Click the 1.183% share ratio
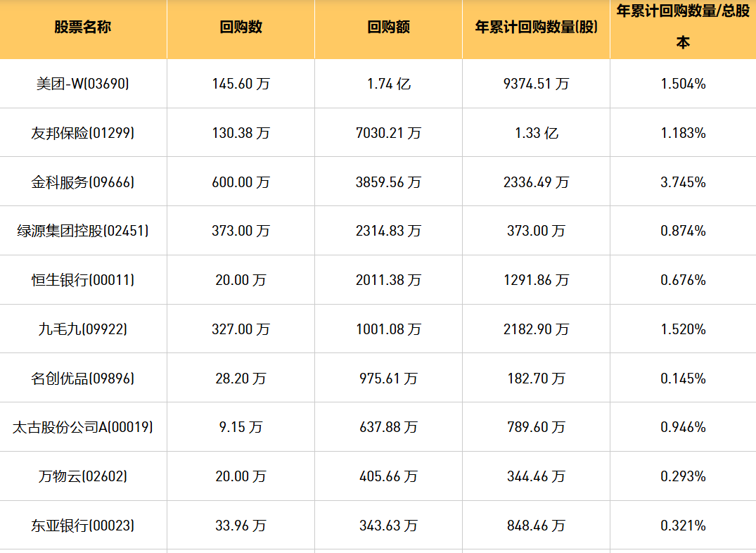 683,133
